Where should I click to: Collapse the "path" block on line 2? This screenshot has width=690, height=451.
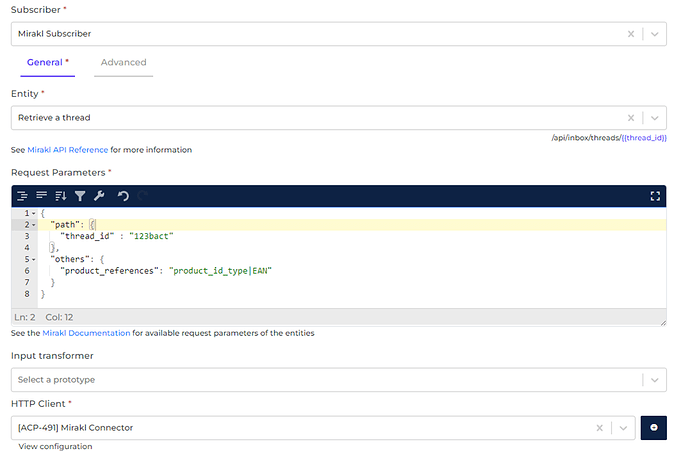[33, 225]
